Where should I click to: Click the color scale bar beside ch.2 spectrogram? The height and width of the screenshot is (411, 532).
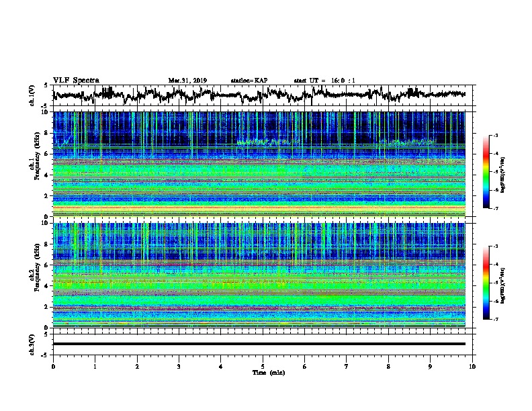[486, 283]
